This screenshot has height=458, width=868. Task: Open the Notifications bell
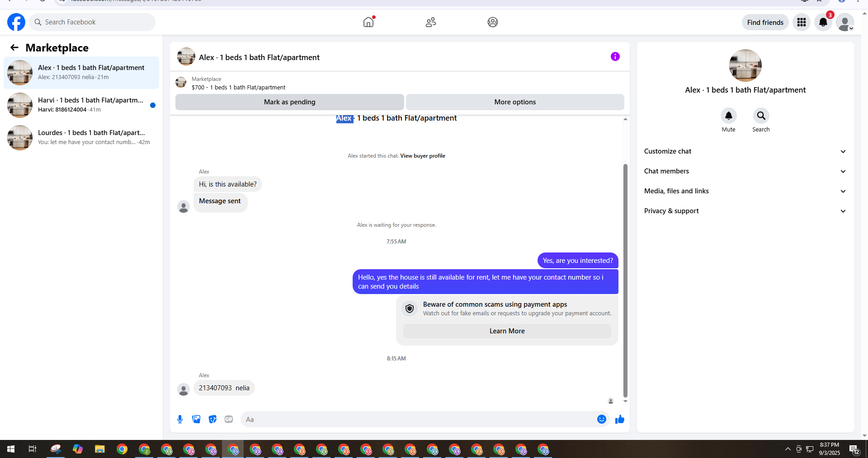tap(823, 22)
